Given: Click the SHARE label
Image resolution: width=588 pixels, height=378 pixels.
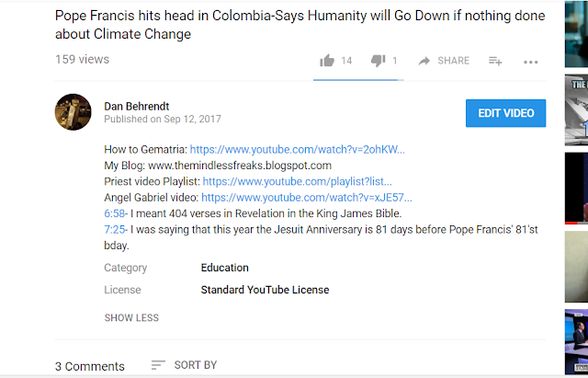Looking at the screenshot, I should (x=453, y=61).
